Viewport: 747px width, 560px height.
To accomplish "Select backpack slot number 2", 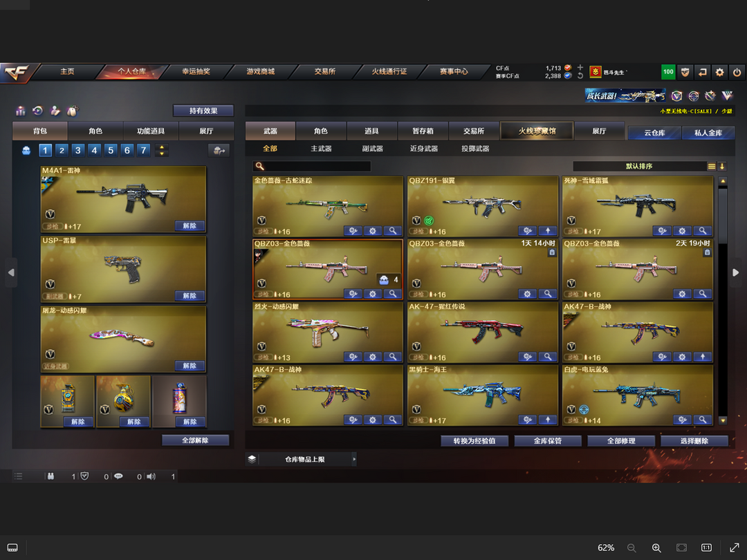I will [x=62, y=151].
